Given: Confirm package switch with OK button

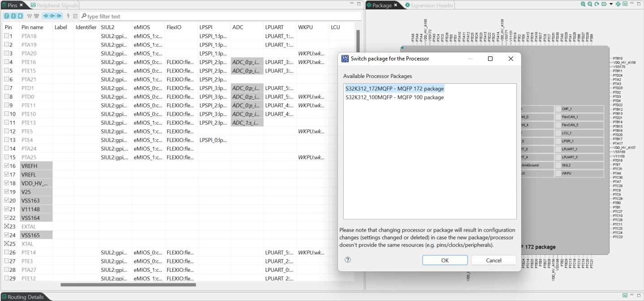Looking at the screenshot, I should tap(445, 260).
